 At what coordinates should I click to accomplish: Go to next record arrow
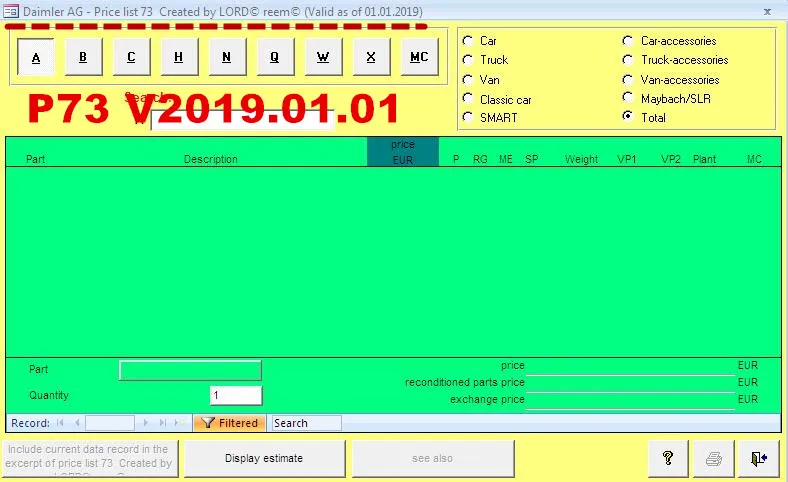click(x=146, y=423)
